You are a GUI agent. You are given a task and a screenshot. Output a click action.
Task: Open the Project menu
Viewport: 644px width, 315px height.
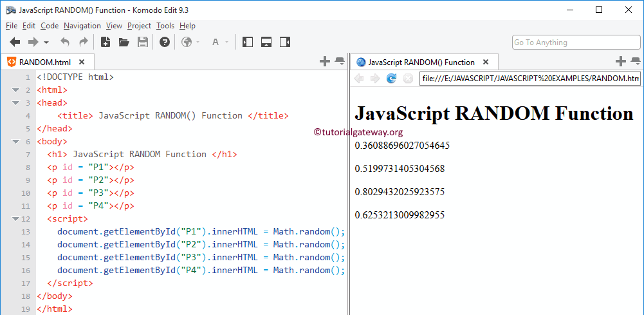pos(139,26)
